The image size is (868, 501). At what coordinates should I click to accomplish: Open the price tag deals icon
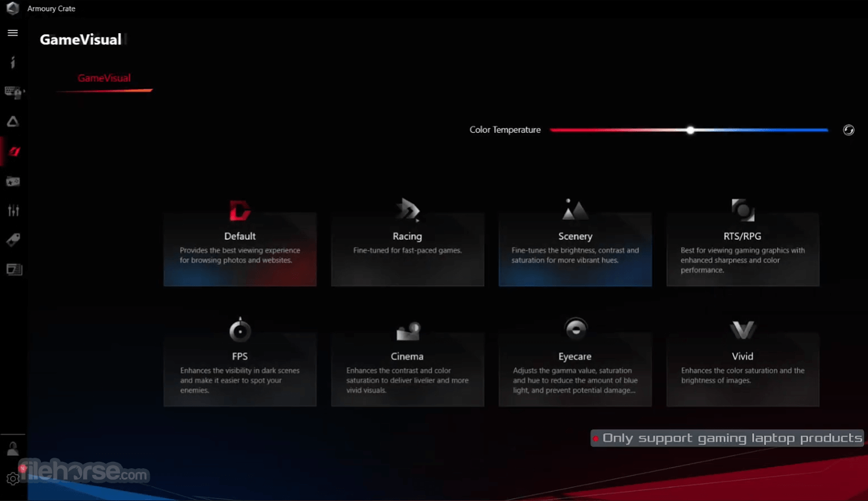pyautogui.click(x=13, y=240)
